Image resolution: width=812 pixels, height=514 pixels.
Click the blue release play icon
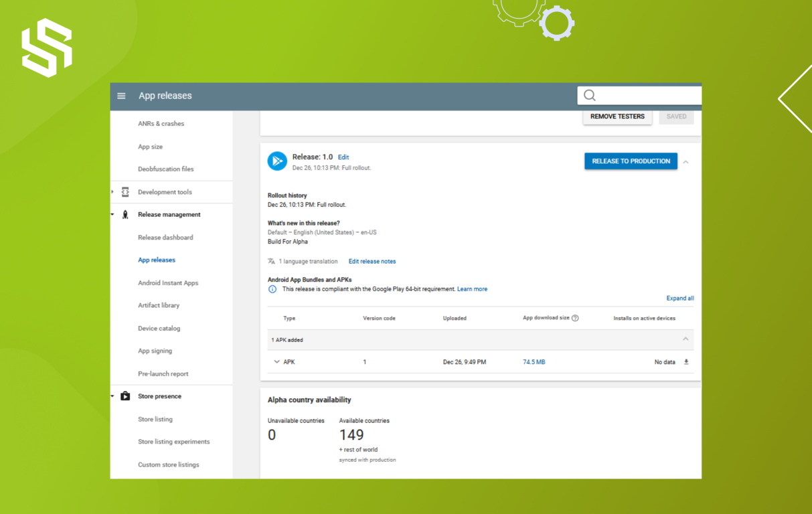pyautogui.click(x=277, y=161)
